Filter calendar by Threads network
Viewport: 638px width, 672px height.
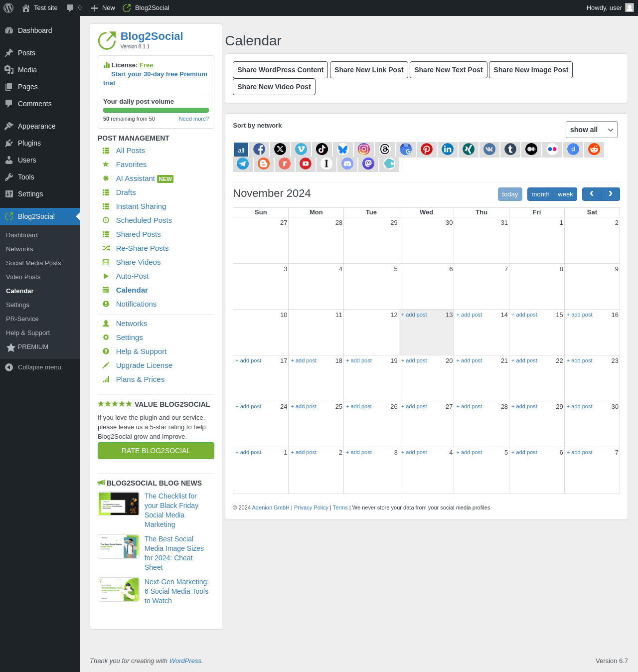click(385, 149)
